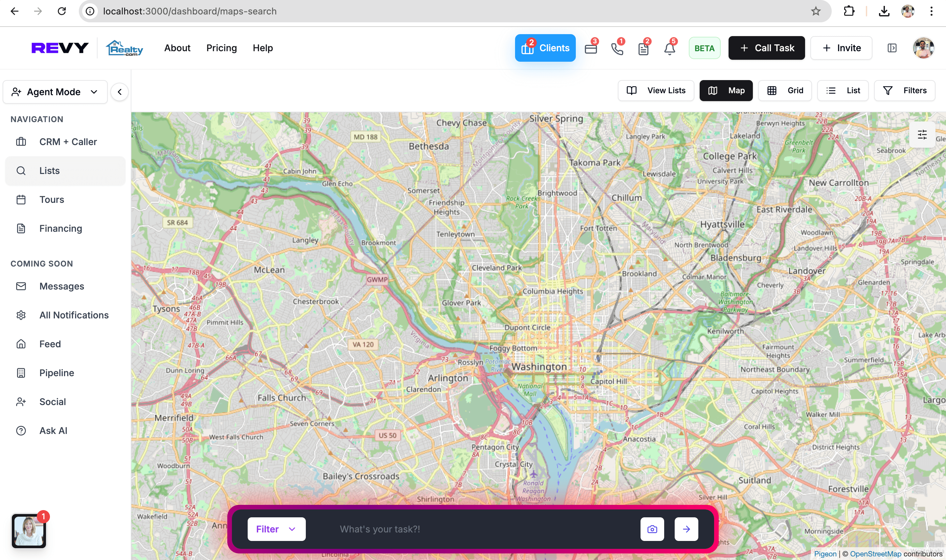Open the documents clipboard icon in header
946x560 pixels.
(x=643, y=49)
